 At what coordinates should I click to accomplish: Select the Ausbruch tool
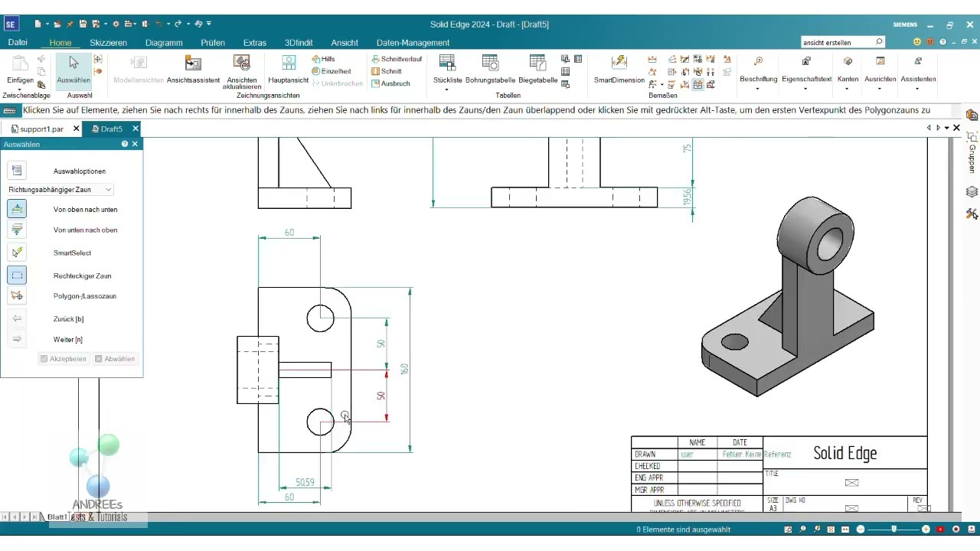(390, 83)
